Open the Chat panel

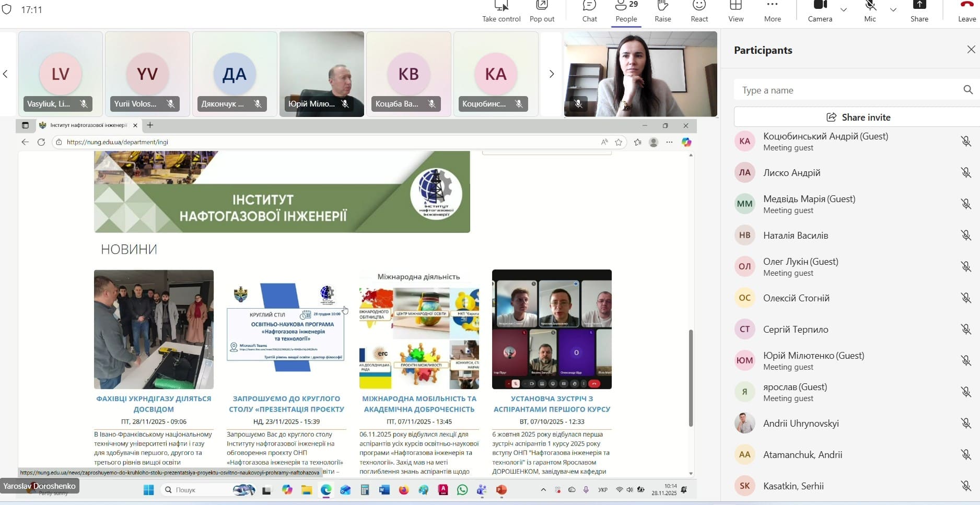(x=589, y=10)
